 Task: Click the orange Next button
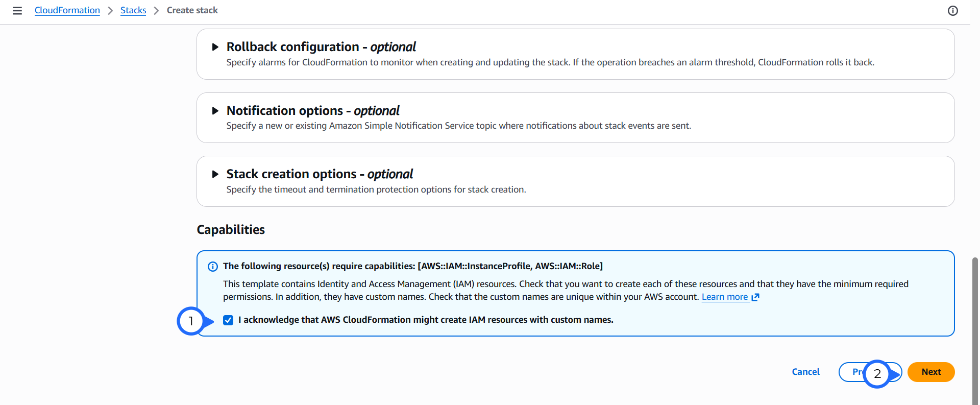point(931,372)
